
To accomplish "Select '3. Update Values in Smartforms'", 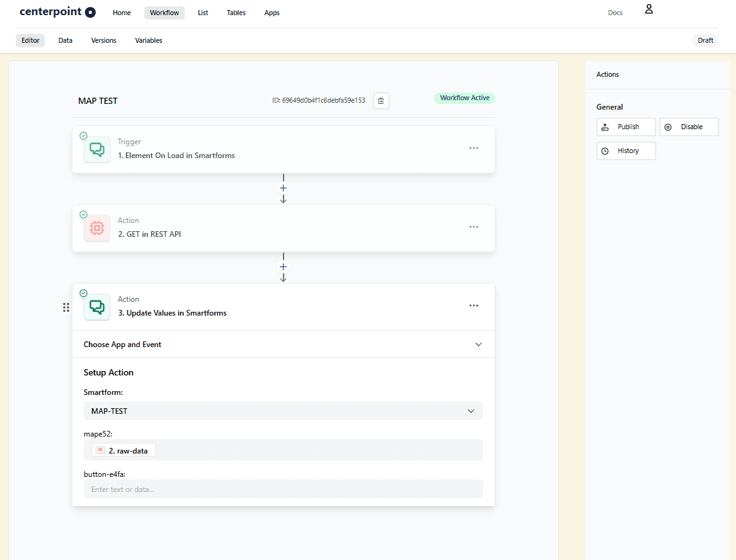I will click(172, 313).
